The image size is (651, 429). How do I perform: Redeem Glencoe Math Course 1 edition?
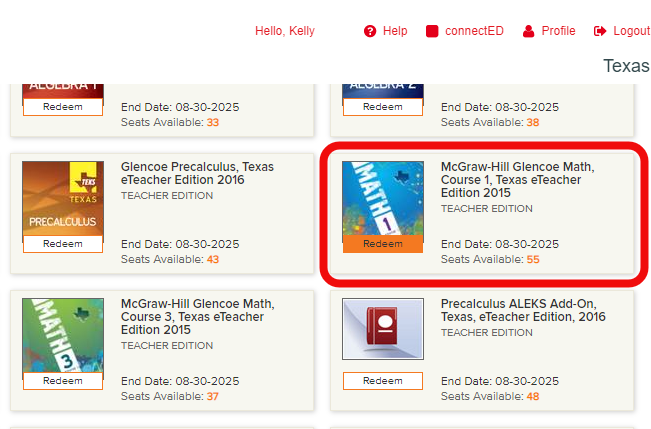383,244
